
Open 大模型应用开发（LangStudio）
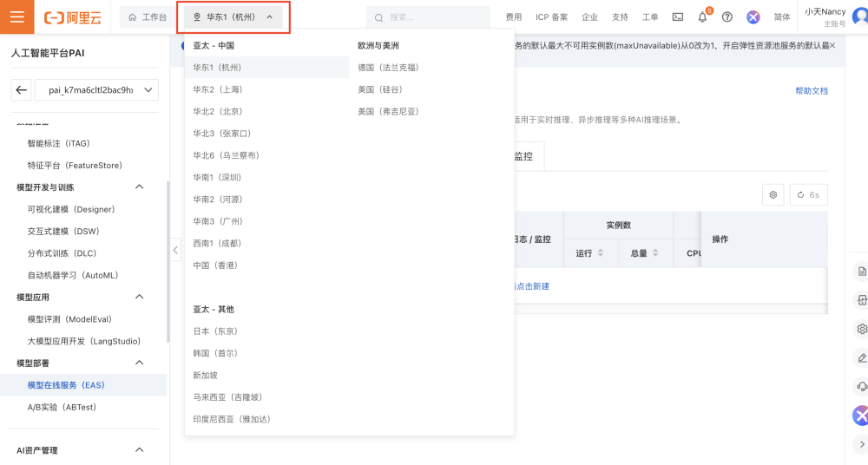click(84, 341)
